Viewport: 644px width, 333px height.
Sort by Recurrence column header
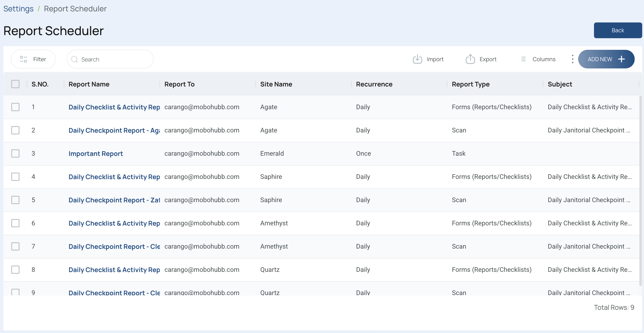(374, 84)
